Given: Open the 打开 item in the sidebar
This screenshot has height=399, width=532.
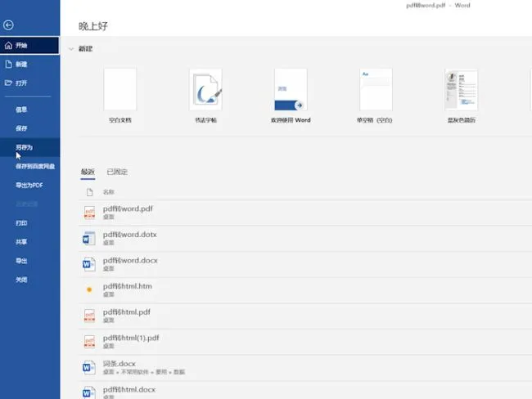Looking at the screenshot, I should 29,83.
